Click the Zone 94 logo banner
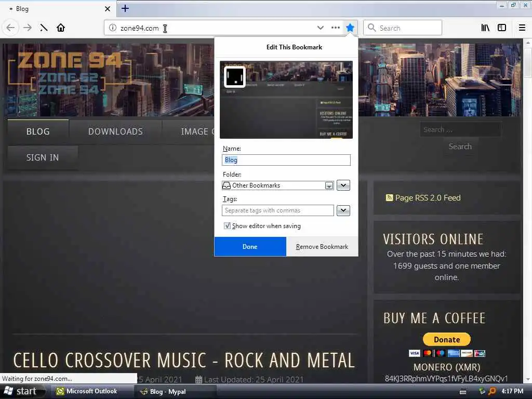The height and width of the screenshot is (399, 532). click(70, 73)
